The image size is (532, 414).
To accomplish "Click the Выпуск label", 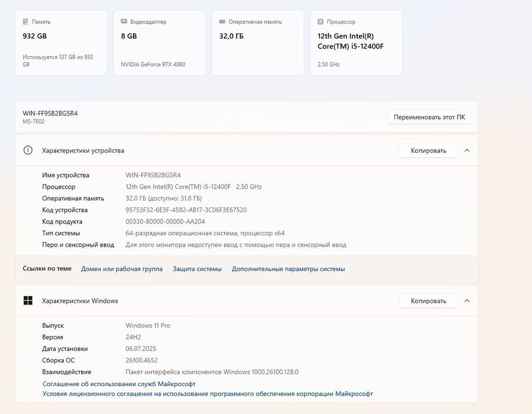I will 53,325.
